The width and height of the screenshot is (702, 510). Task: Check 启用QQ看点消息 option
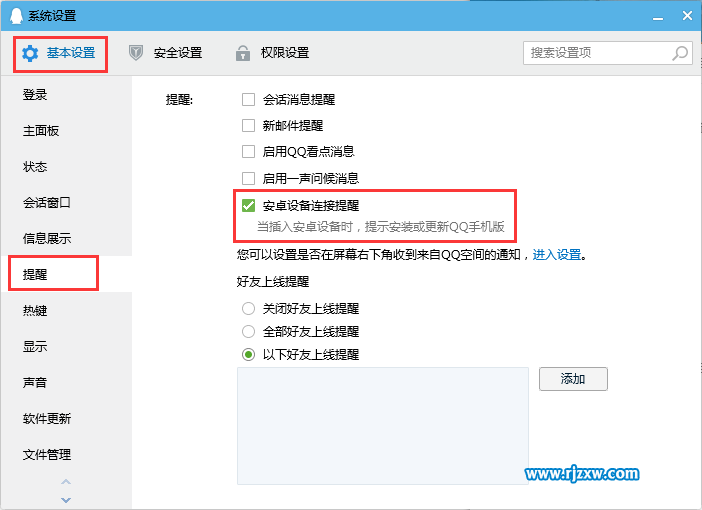pyautogui.click(x=248, y=152)
